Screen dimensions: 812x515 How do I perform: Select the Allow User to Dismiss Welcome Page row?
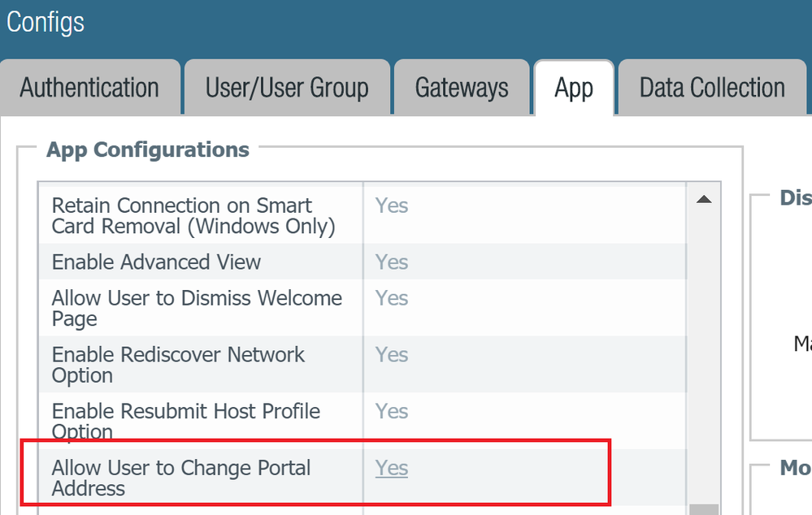tap(197, 309)
